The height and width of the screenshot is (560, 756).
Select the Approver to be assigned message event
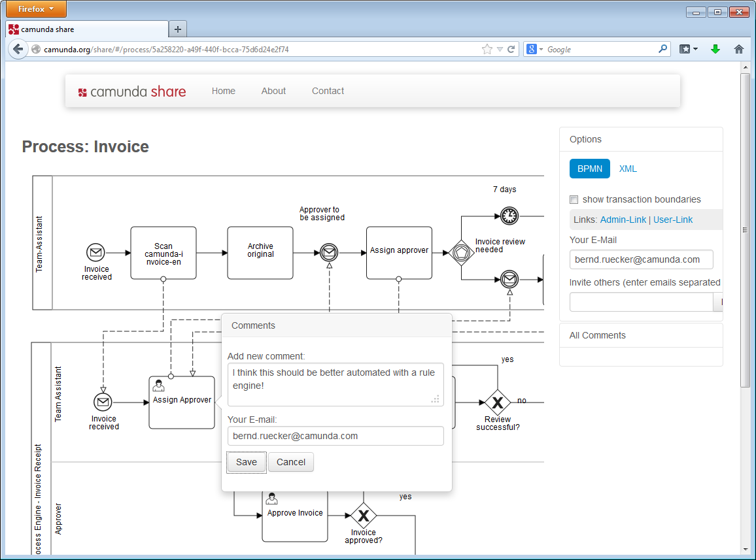click(329, 252)
